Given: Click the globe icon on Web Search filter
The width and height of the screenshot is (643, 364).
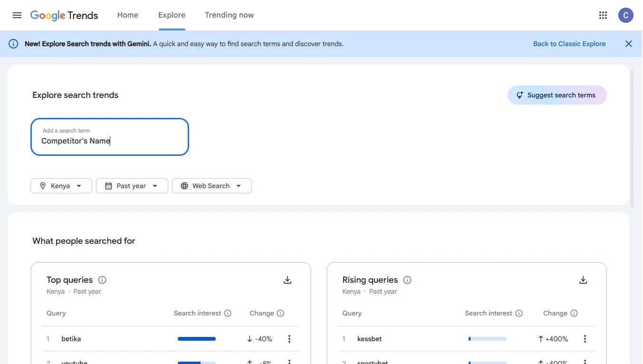Looking at the screenshot, I should tap(184, 186).
